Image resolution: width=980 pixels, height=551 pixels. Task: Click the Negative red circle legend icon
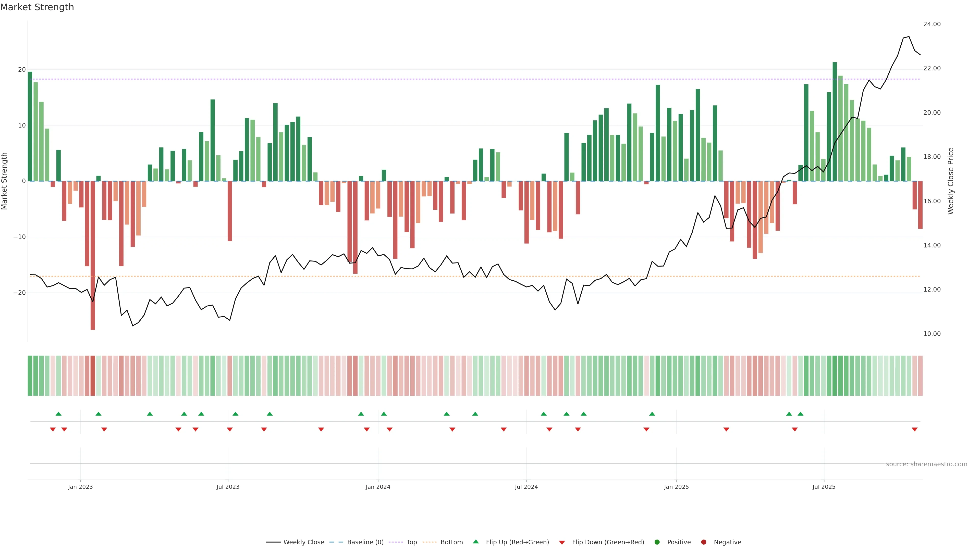pyautogui.click(x=703, y=542)
